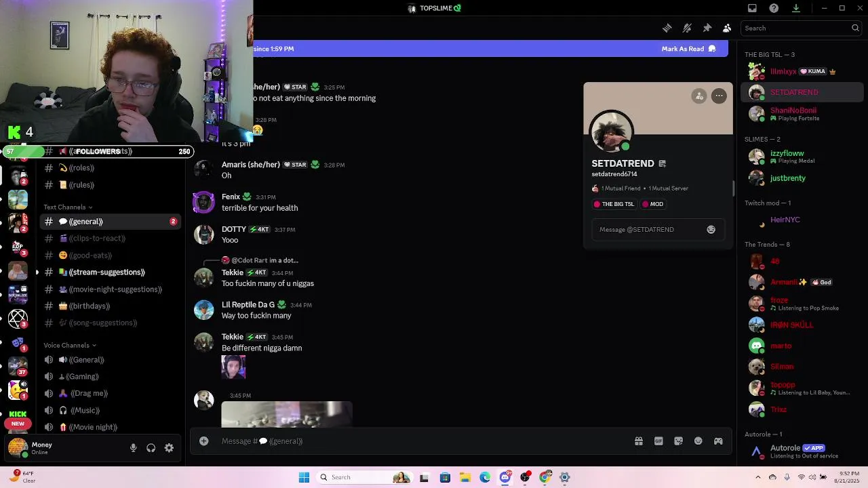Image resolution: width=868 pixels, height=488 pixels.
Task: Click the MOD role tag
Action: pos(654,204)
